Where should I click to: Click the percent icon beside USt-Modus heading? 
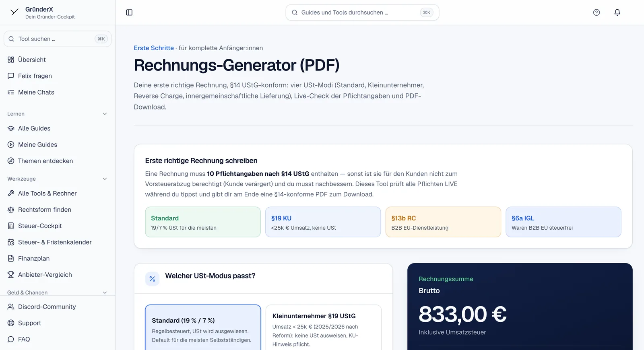(x=152, y=278)
